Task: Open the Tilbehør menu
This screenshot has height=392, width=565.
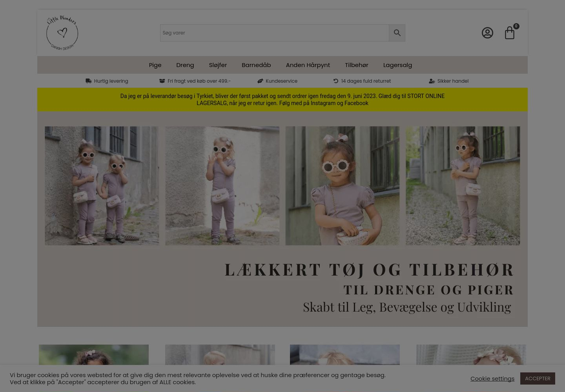Action: click(356, 65)
